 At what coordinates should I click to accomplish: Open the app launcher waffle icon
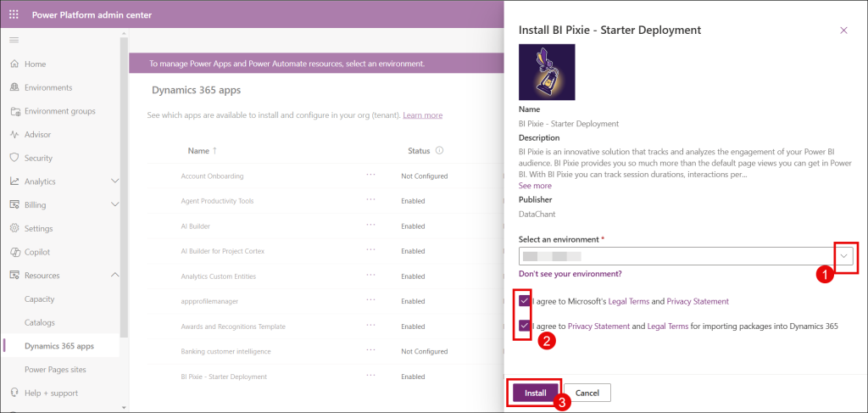pos(14,14)
